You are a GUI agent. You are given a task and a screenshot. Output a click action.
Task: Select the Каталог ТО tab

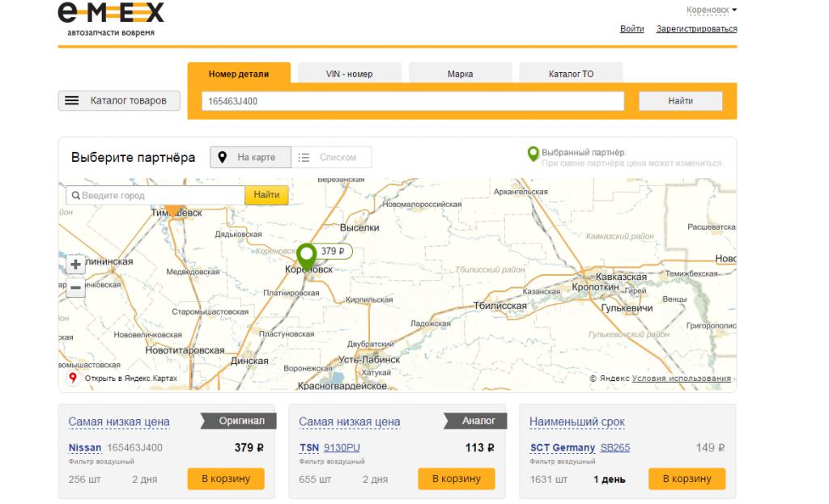tap(571, 74)
